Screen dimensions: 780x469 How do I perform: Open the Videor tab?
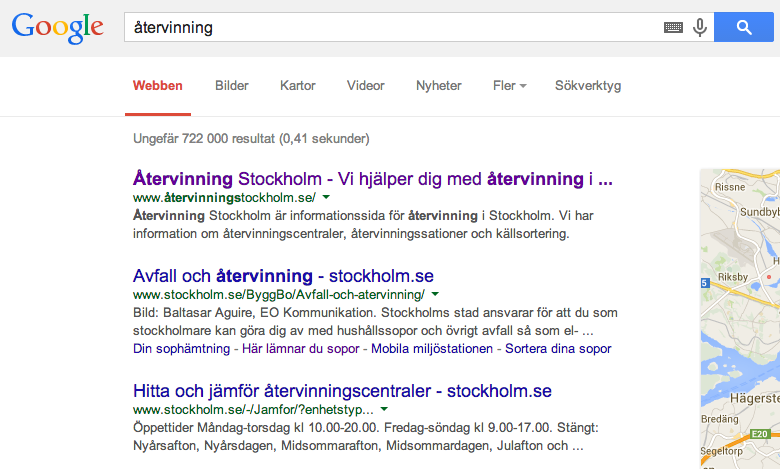click(366, 86)
